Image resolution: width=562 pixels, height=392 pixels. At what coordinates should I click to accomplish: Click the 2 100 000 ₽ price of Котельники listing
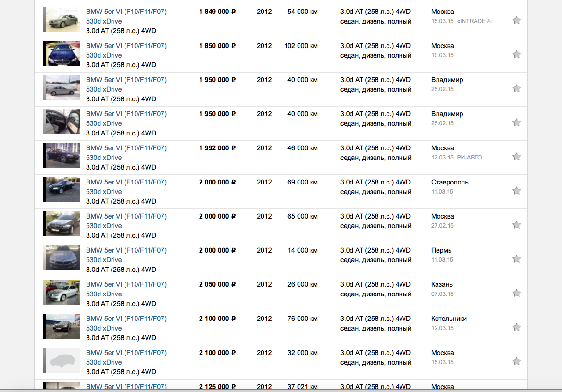click(217, 318)
